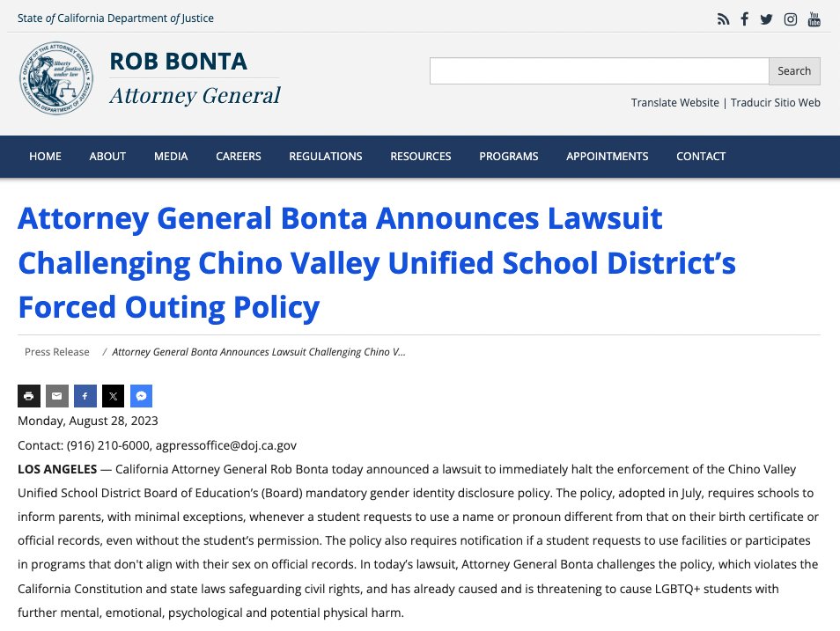Open the REGULATIONS menu item
This screenshot has width=840, height=631.
click(326, 157)
